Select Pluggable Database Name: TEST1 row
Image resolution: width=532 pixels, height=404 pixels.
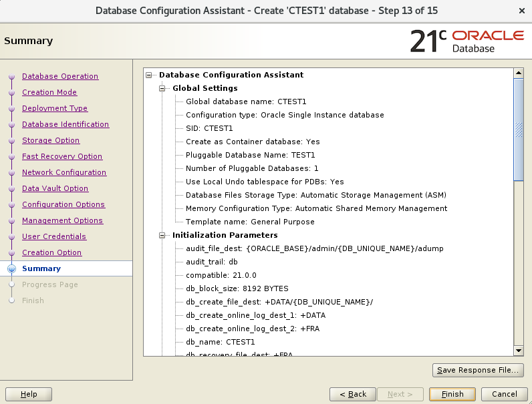point(250,155)
